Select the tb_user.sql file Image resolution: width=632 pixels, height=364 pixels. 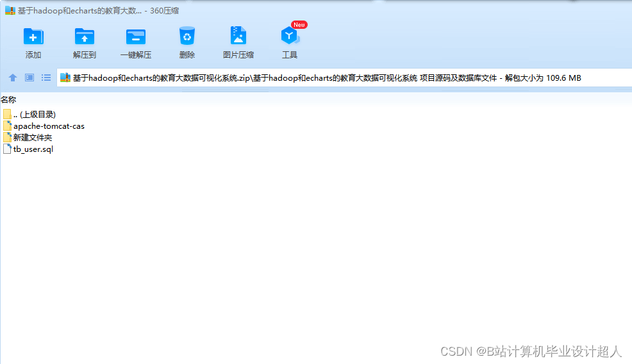[x=28, y=149]
